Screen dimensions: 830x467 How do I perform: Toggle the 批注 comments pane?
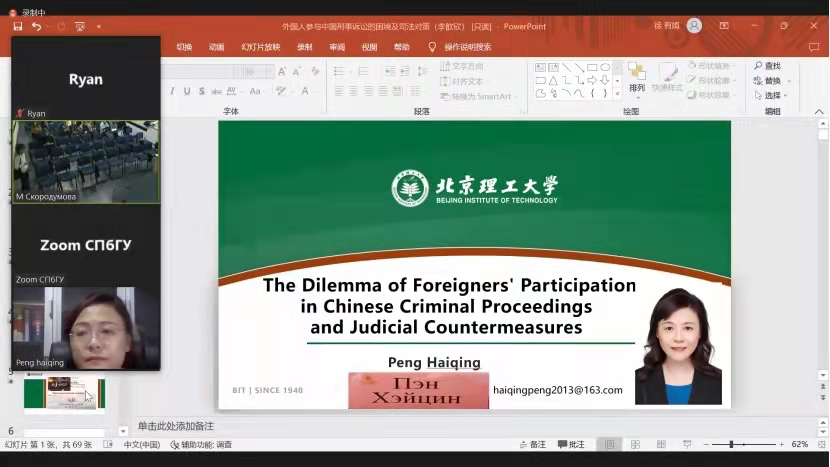(x=571, y=444)
